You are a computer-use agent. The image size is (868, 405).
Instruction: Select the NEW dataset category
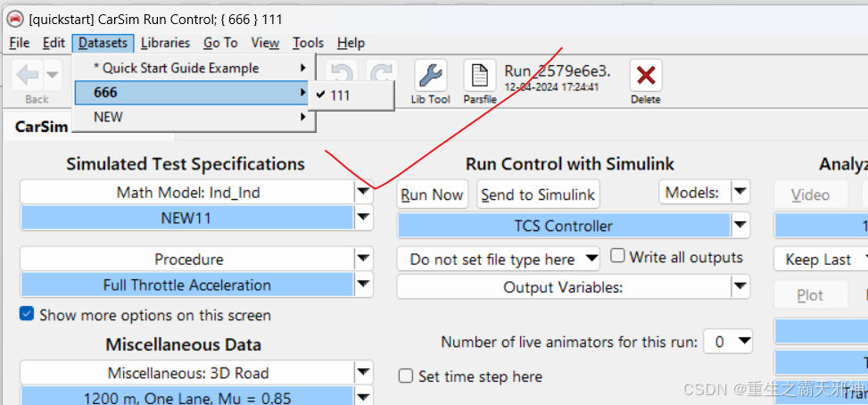194,117
